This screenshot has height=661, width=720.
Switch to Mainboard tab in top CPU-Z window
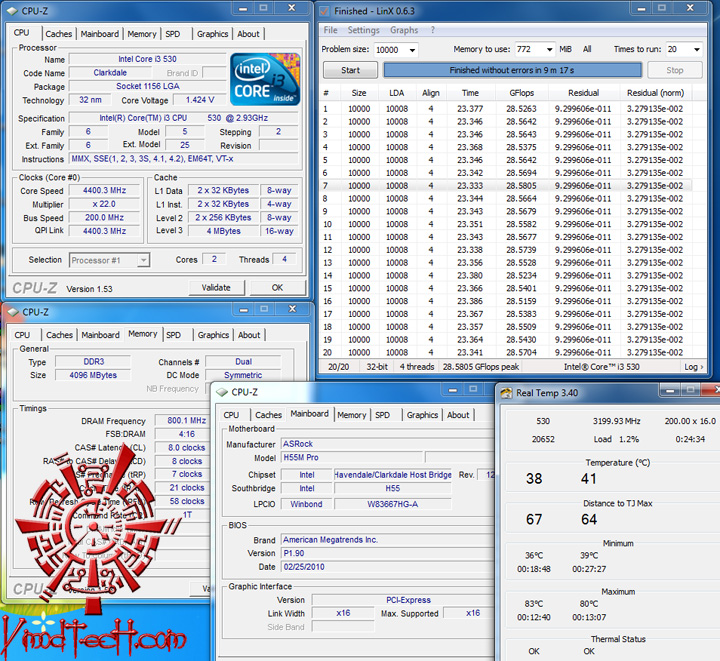coord(100,34)
